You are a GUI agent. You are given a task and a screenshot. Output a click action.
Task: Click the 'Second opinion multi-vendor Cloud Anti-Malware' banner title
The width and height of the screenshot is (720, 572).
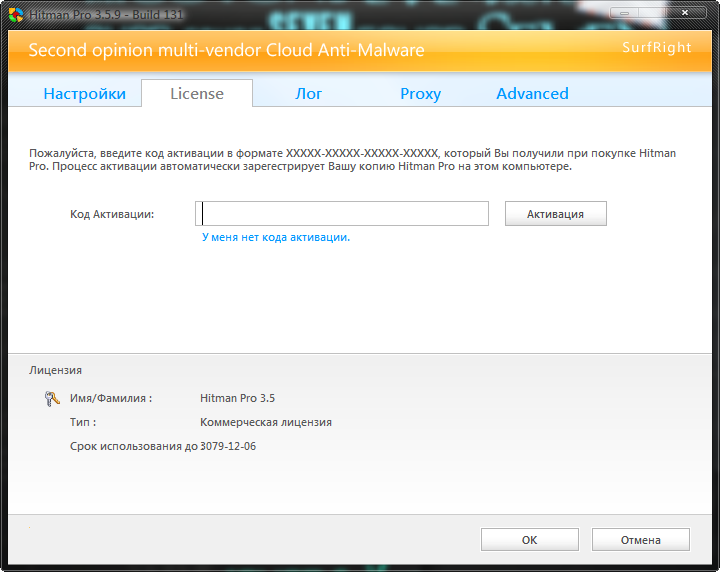[x=226, y=50]
